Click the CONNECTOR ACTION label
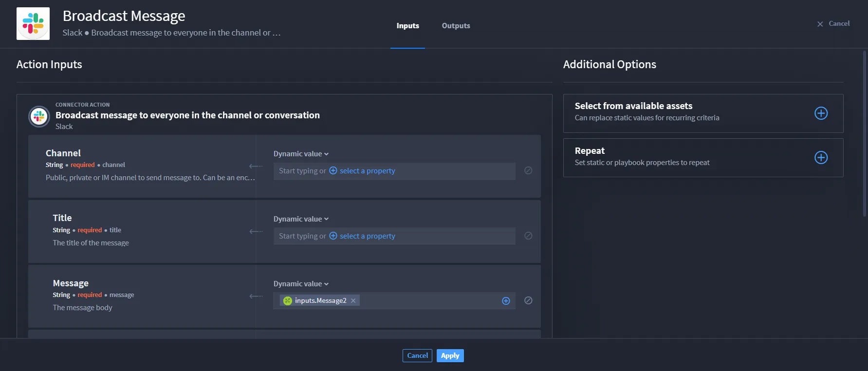The width and height of the screenshot is (868, 371). click(83, 105)
